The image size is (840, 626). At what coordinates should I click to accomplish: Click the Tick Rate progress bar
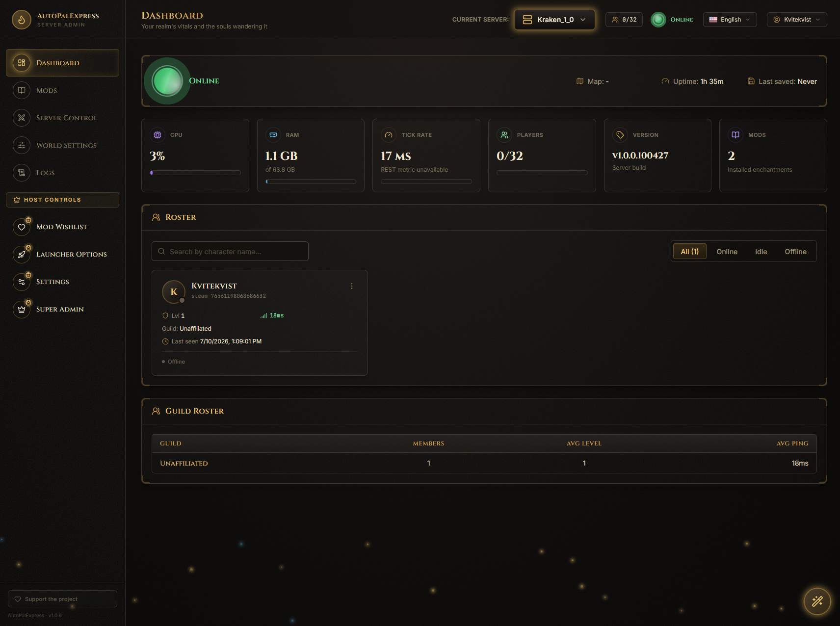click(426, 182)
